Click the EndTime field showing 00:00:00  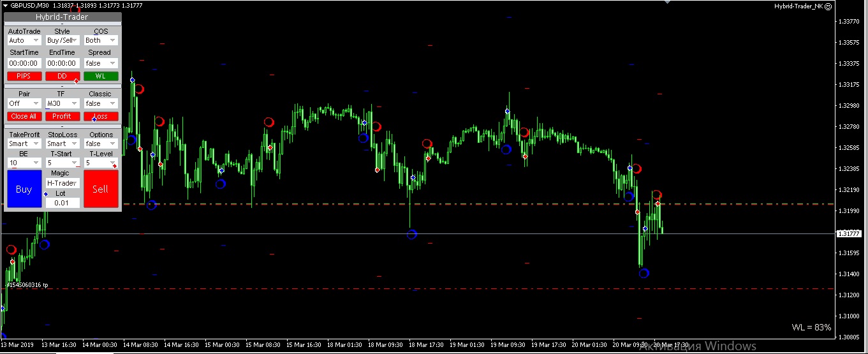(63, 63)
